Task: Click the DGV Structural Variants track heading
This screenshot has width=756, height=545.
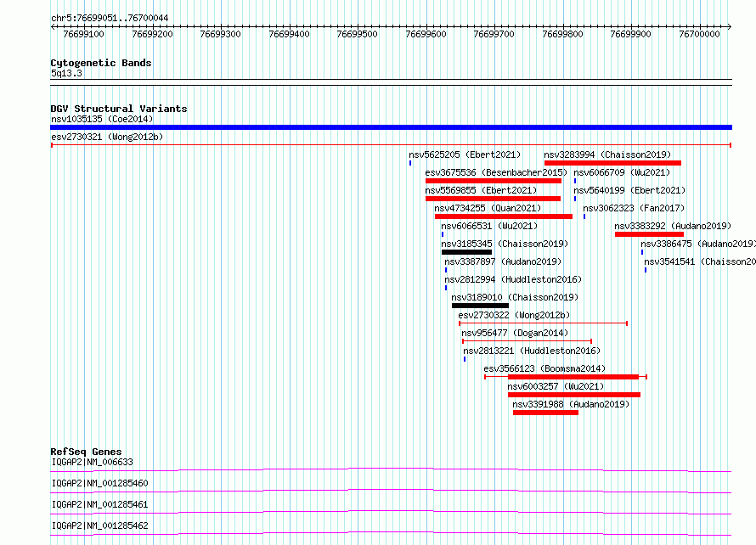Action: click(119, 109)
